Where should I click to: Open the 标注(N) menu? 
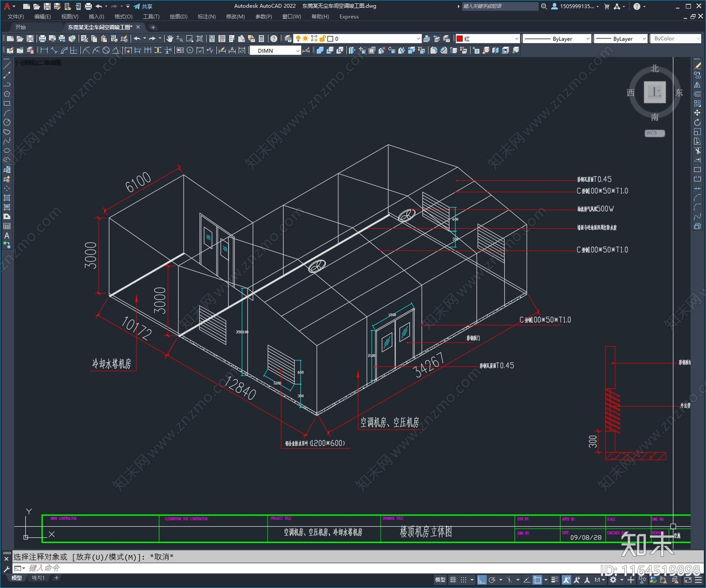point(207,17)
